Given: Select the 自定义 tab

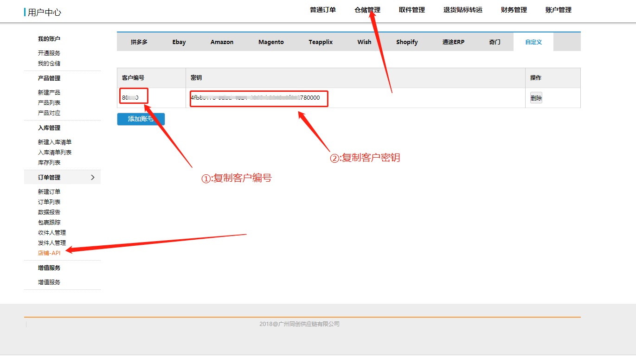Looking at the screenshot, I should [533, 42].
